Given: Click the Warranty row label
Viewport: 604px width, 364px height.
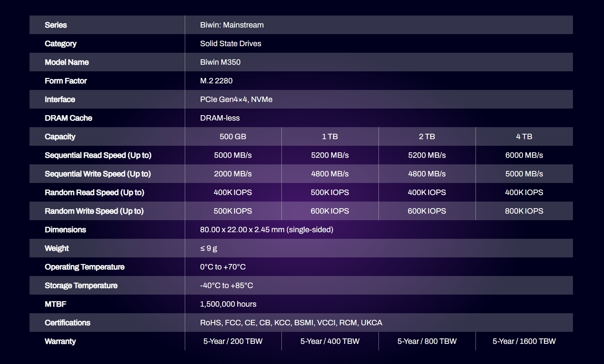Looking at the screenshot, I should [x=60, y=342].
